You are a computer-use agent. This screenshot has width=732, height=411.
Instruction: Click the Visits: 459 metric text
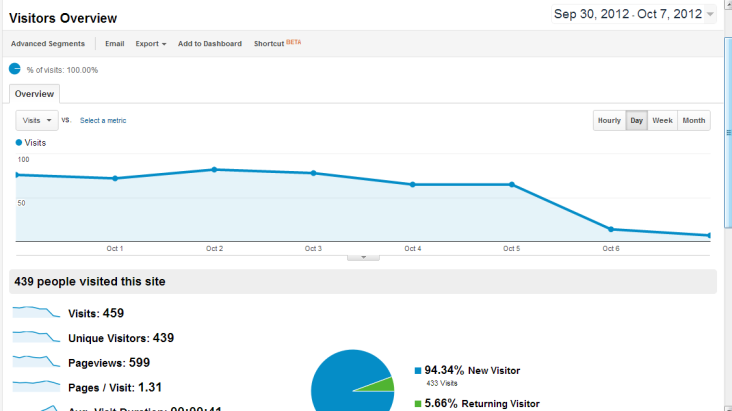pos(96,313)
